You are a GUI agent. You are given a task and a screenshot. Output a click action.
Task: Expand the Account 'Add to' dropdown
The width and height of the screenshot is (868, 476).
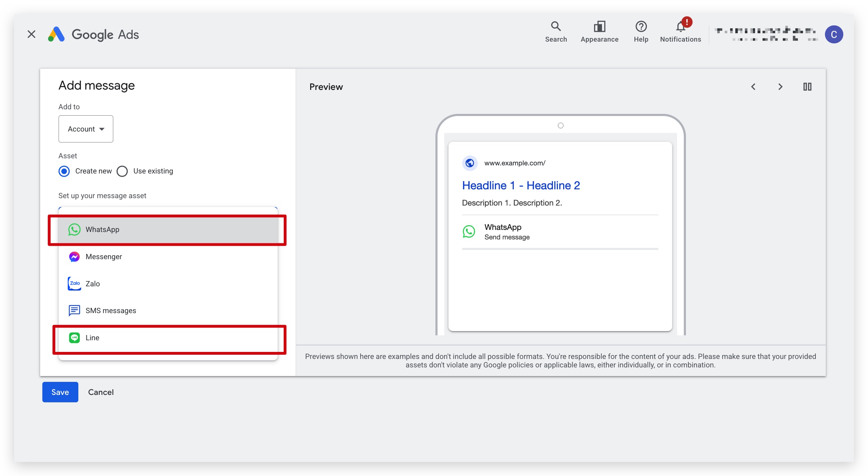pyautogui.click(x=86, y=129)
